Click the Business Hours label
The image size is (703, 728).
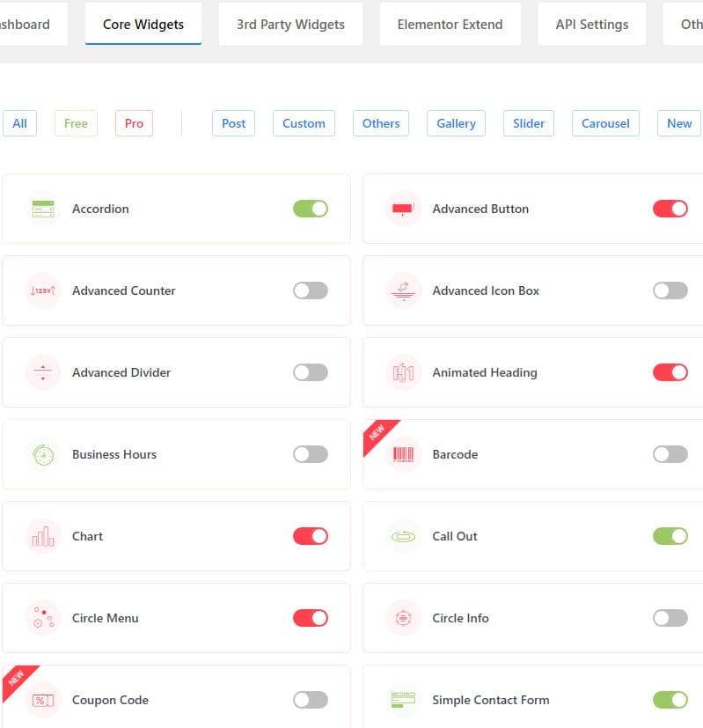pyautogui.click(x=114, y=454)
